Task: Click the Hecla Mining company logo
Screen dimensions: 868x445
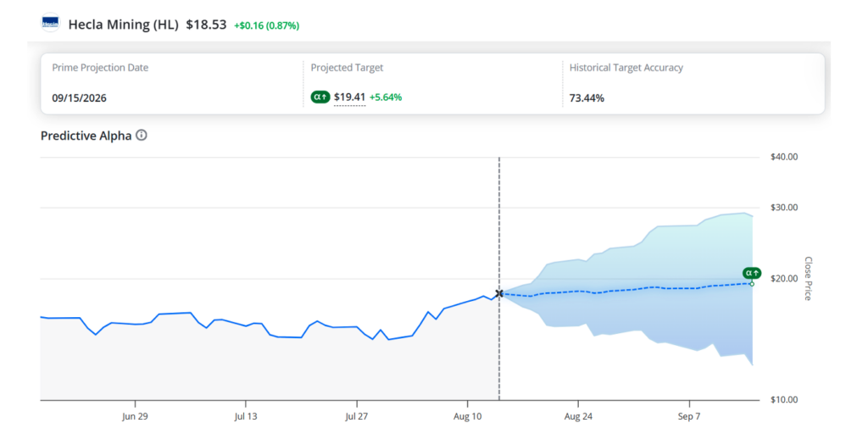Action: click(50, 23)
